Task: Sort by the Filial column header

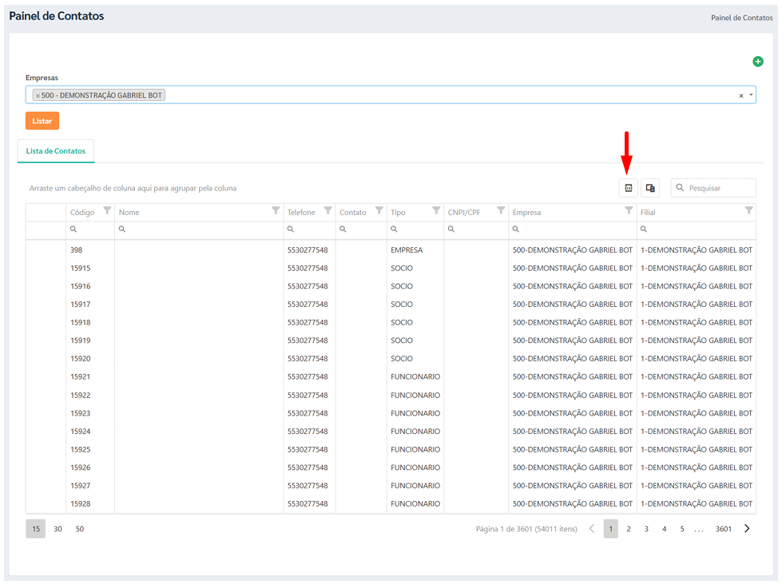Action: pos(648,212)
